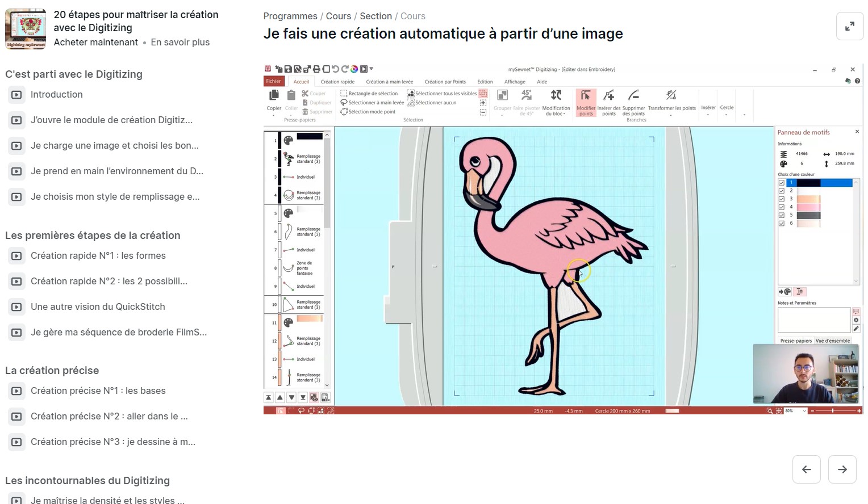This screenshot has height=504, width=868.
Task: Open Modification du bloc dropdown
Action: click(556, 111)
